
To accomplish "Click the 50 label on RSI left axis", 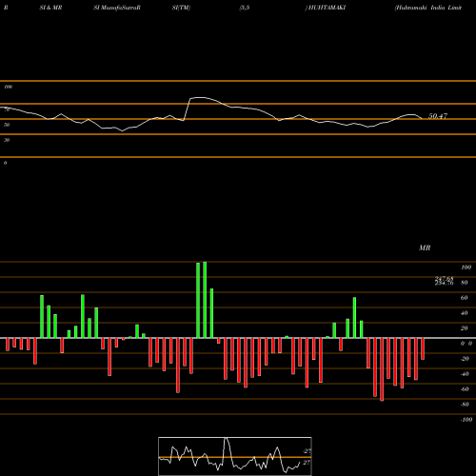I will (7, 125).
